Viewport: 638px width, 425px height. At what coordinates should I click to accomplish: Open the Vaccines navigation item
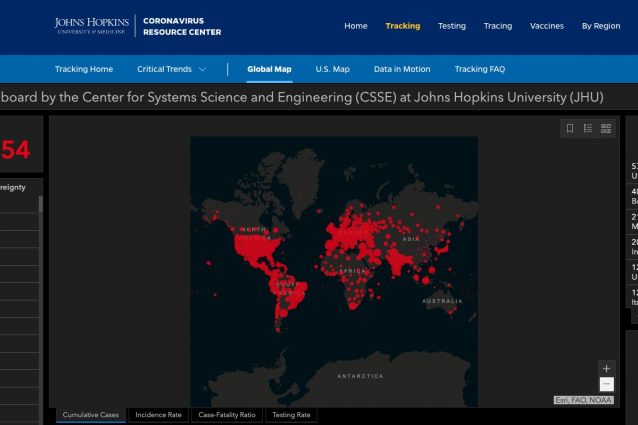[x=546, y=26]
